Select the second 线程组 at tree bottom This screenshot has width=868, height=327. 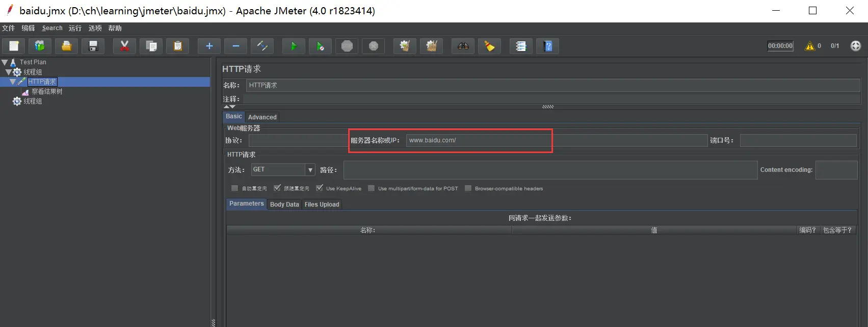click(33, 101)
